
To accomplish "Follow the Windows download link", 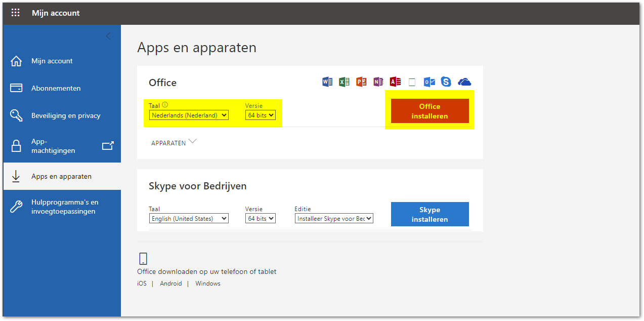I will click(208, 284).
